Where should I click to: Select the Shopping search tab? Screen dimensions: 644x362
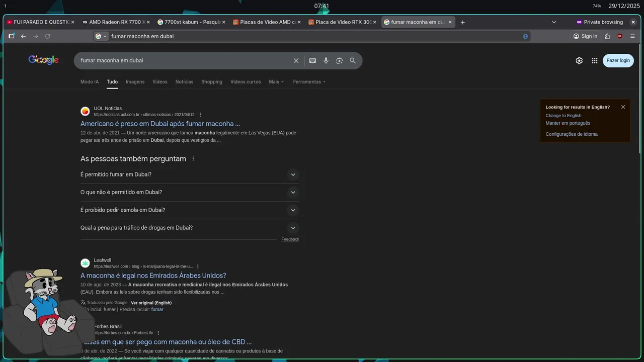coord(212,82)
